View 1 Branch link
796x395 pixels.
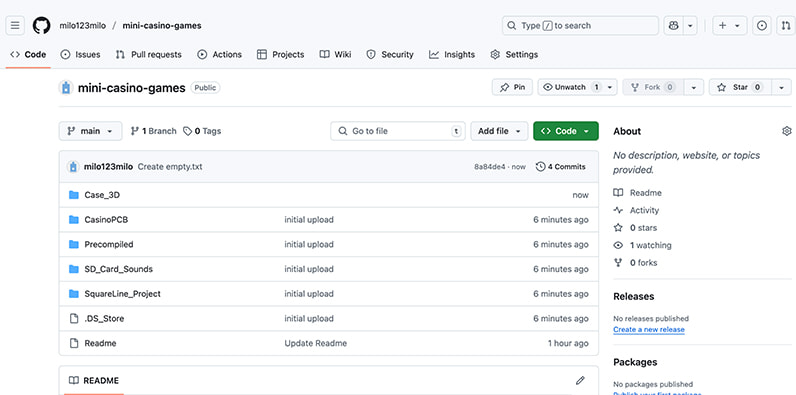153,131
